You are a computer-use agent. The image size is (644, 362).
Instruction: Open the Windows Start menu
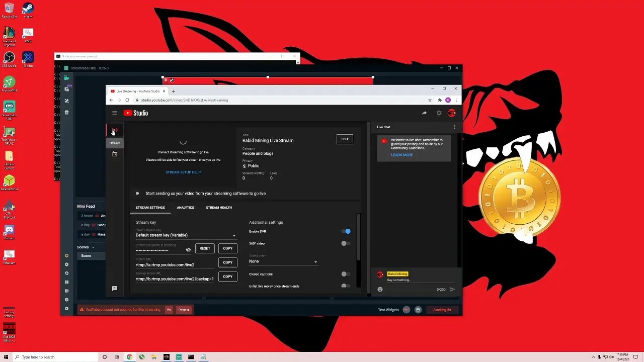(x=6, y=357)
